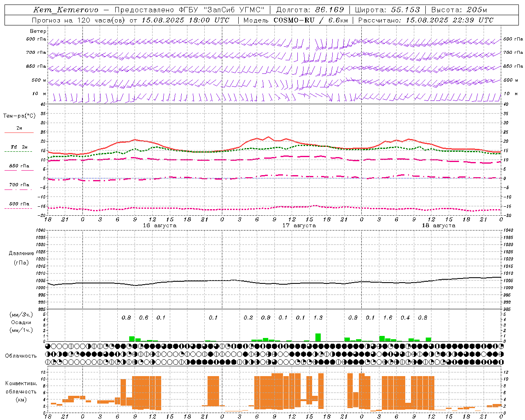Click the '850 гПа' temperature legend label
Image resolution: width=525 pixels, height=420 pixels.
19,166
